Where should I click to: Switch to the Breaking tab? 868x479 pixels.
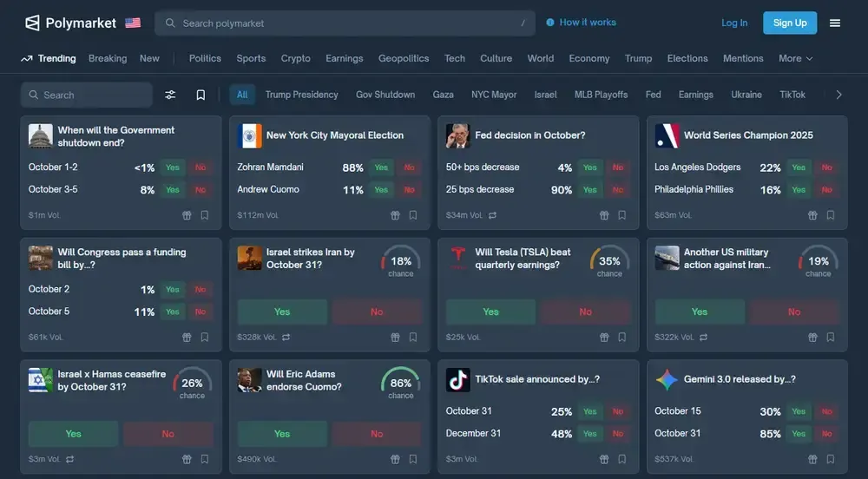coord(108,59)
